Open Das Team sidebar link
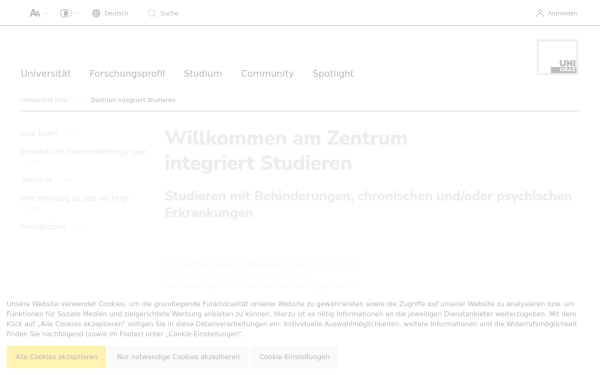This screenshot has width=600, height=375. [39, 133]
